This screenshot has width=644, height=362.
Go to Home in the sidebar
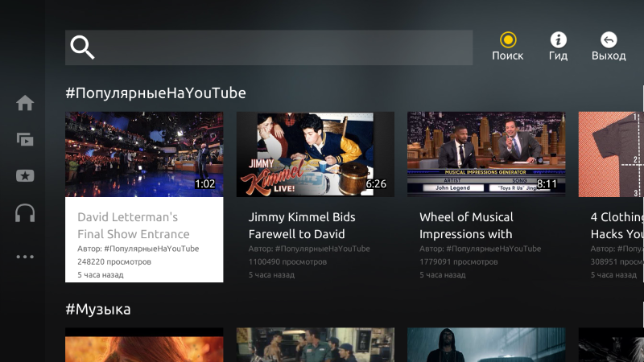click(x=25, y=103)
